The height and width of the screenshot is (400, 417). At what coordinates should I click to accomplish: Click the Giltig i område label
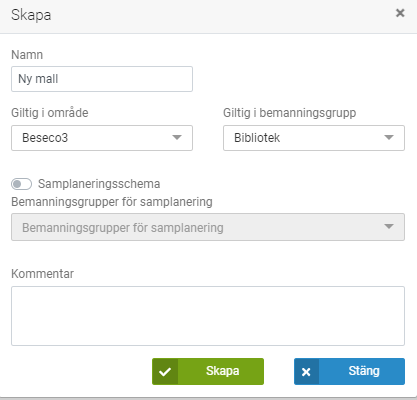(x=50, y=113)
